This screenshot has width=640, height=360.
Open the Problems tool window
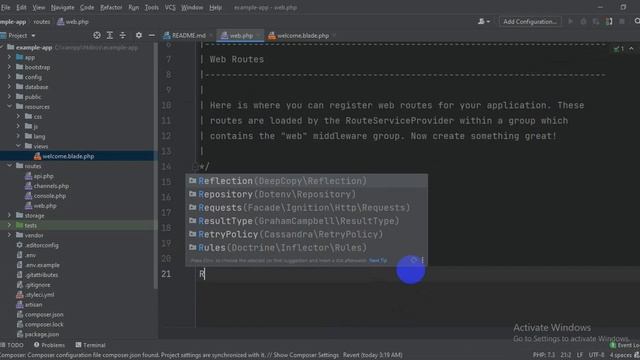49,345
